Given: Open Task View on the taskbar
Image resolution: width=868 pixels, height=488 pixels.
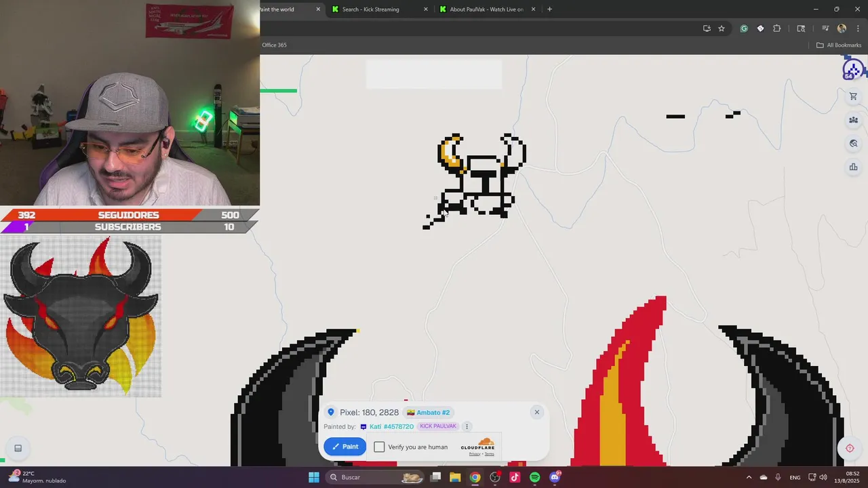Looking at the screenshot, I should pyautogui.click(x=436, y=477).
